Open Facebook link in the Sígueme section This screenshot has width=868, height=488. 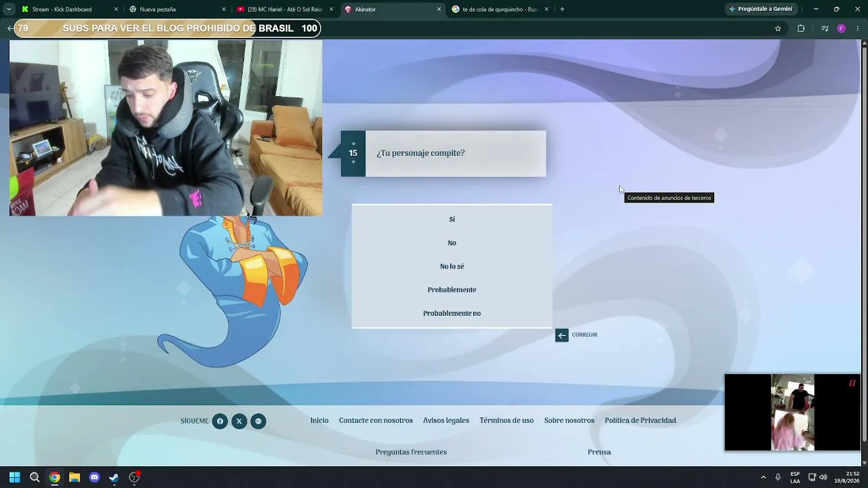click(220, 421)
